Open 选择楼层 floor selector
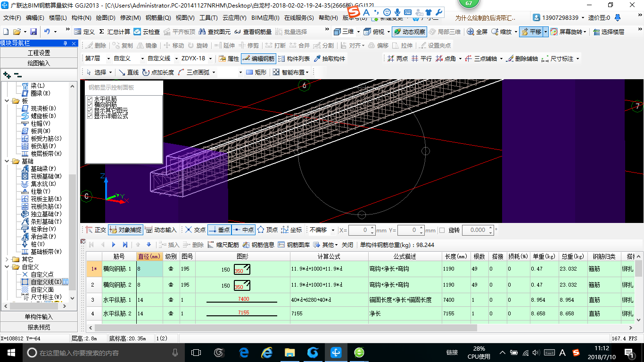The image size is (644, 362). (x=609, y=32)
